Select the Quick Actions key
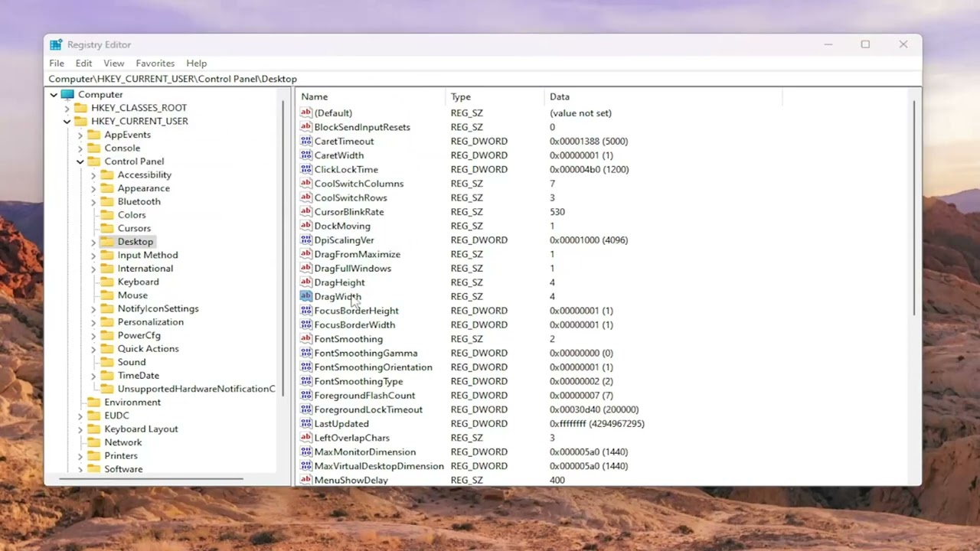This screenshot has height=551, width=980. pyautogui.click(x=149, y=349)
